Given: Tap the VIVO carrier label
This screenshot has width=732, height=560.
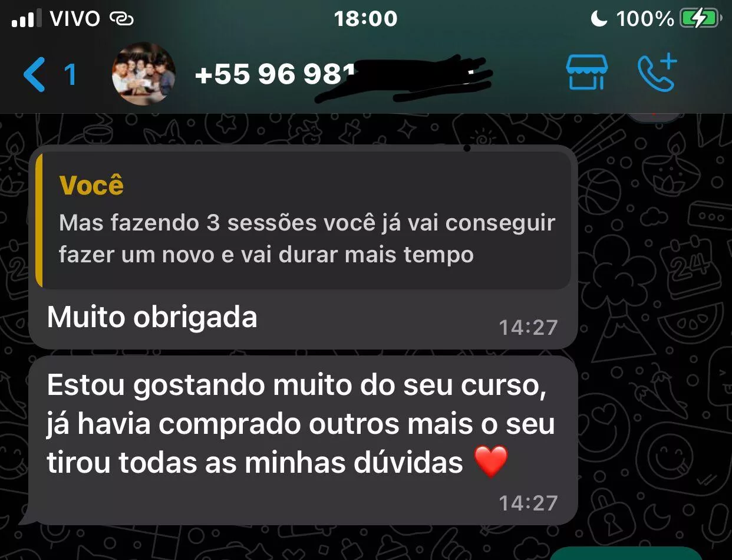Looking at the screenshot, I should 75,19.
